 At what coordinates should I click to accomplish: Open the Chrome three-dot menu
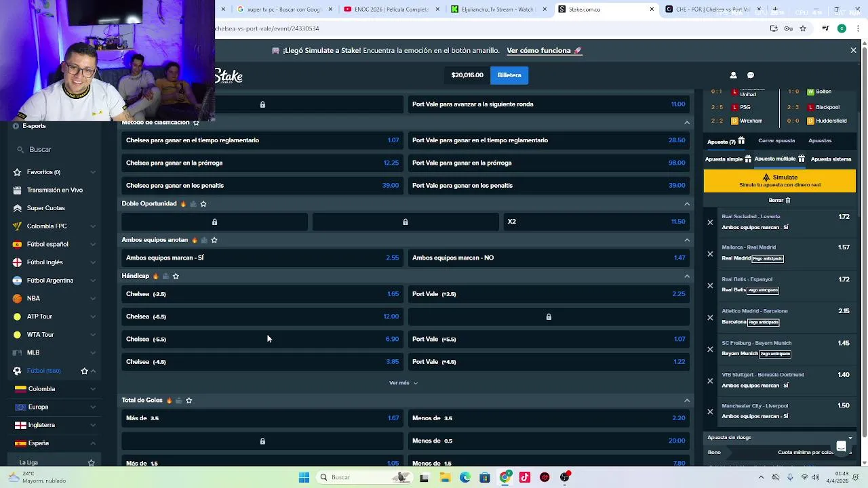857,28
